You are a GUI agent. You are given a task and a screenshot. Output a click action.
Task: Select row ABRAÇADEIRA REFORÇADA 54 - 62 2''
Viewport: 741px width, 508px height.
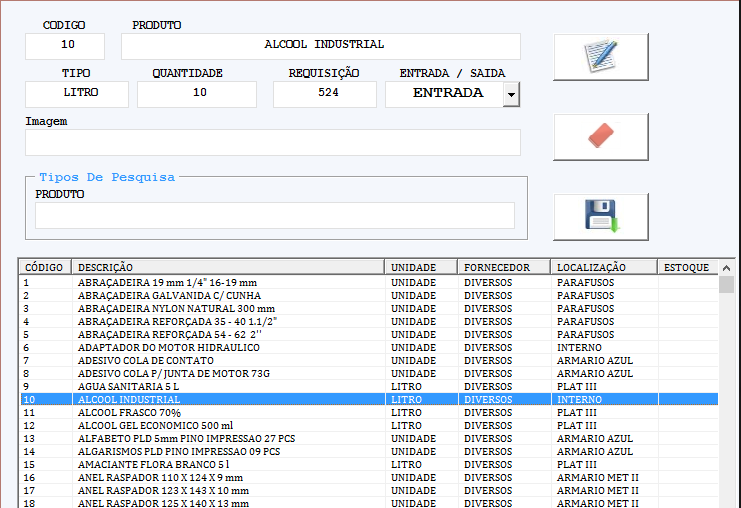(x=369, y=335)
